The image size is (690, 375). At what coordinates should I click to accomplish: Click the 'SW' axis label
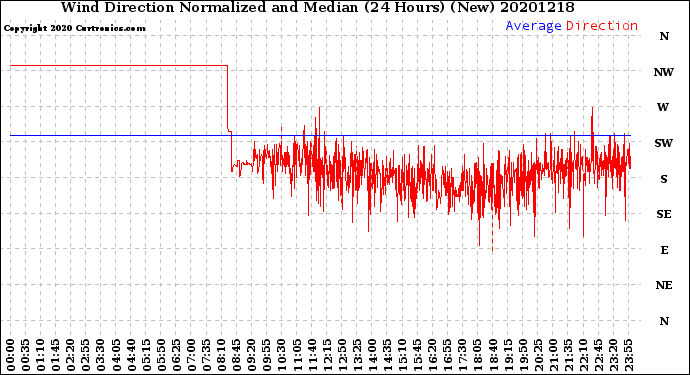(664, 143)
